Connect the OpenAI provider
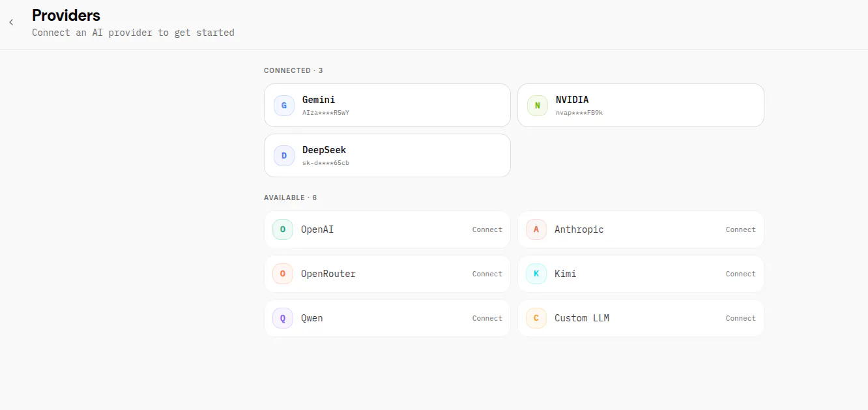Image resolution: width=868 pixels, height=410 pixels. pyautogui.click(x=487, y=229)
